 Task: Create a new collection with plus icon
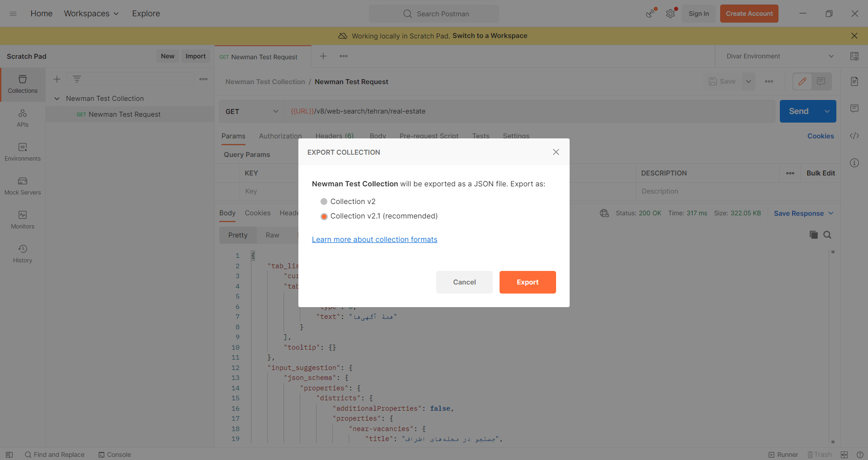click(x=57, y=79)
